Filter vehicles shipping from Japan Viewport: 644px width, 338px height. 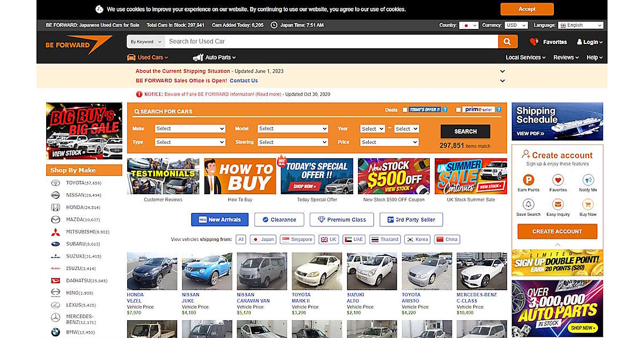point(263,239)
